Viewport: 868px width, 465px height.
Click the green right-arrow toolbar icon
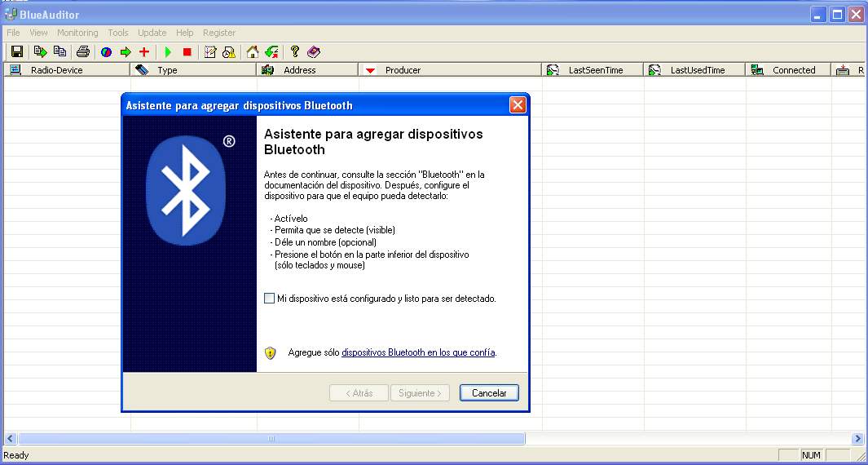126,52
